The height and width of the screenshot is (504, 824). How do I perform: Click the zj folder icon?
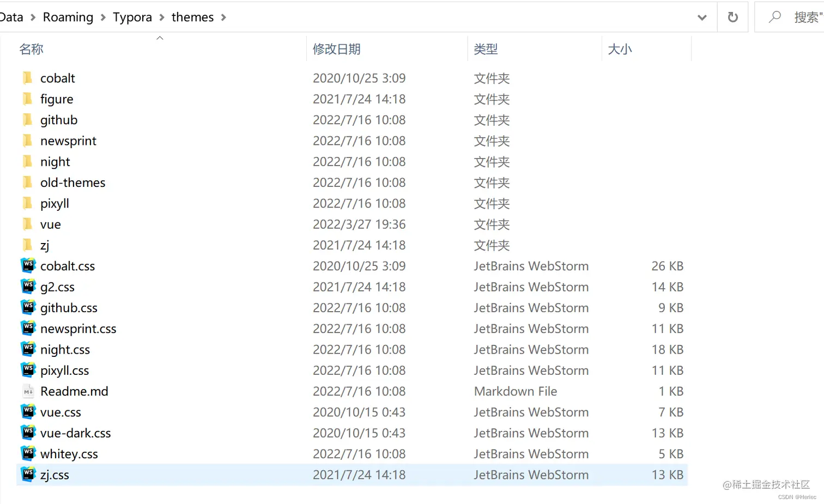[28, 245]
